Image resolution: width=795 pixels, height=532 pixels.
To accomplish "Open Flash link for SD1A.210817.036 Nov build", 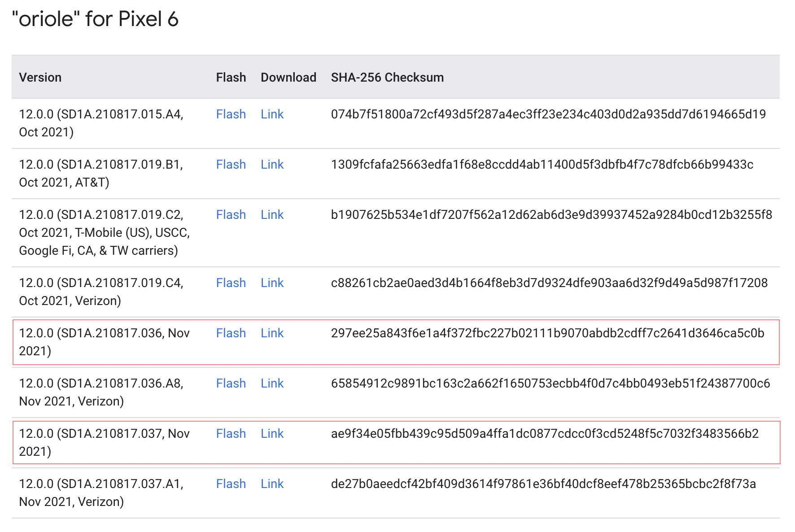I will click(x=231, y=333).
